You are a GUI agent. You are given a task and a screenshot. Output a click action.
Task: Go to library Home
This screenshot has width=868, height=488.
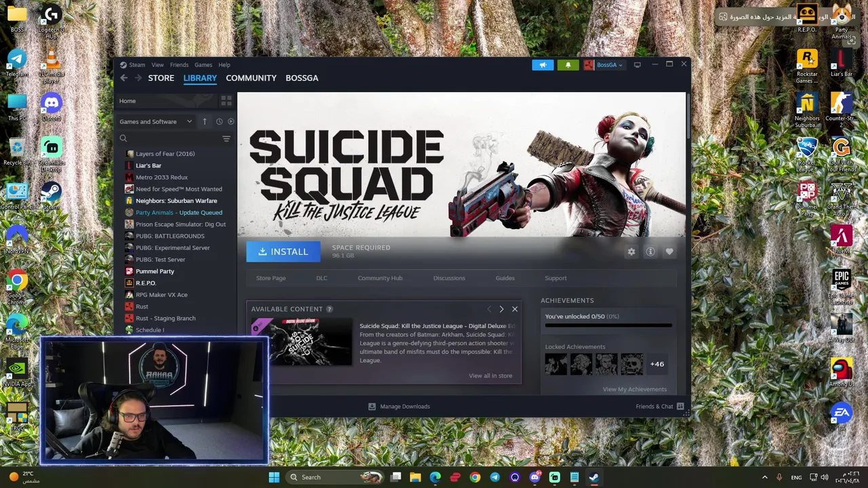pos(166,101)
